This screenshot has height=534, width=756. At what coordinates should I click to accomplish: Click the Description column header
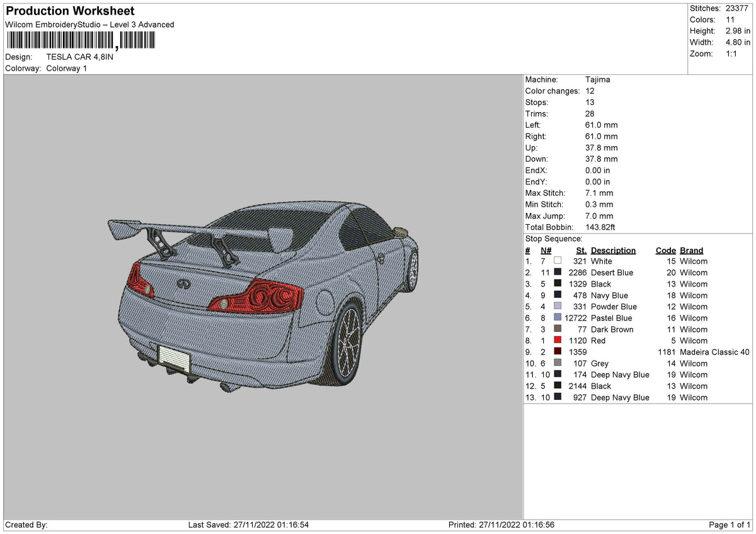click(x=613, y=251)
